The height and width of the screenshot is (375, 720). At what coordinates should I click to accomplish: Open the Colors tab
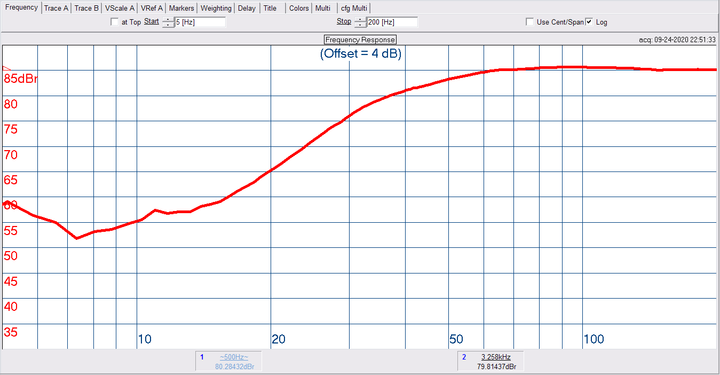point(299,8)
